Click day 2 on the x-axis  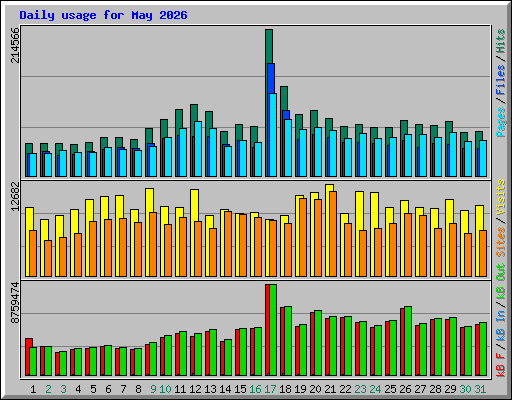(48, 389)
